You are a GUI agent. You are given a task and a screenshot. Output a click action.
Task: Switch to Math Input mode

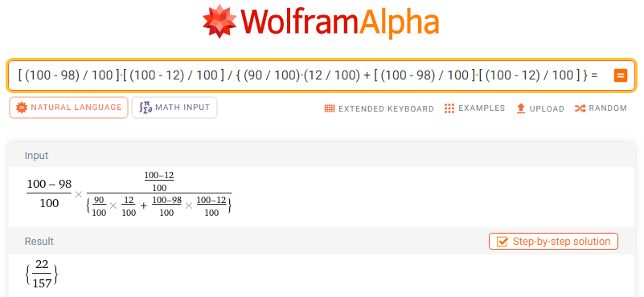pos(174,108)
